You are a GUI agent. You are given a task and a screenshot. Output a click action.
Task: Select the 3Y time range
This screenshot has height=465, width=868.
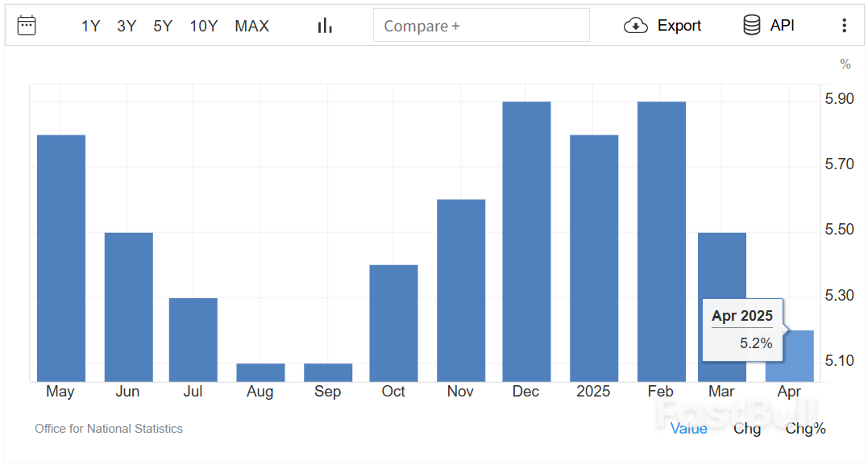(127, 26)
